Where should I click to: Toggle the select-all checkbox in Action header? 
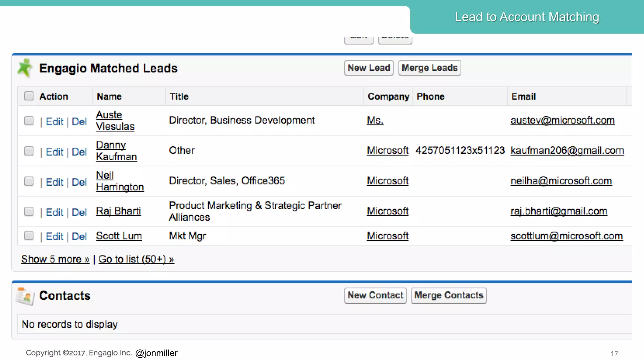(29, 96)
